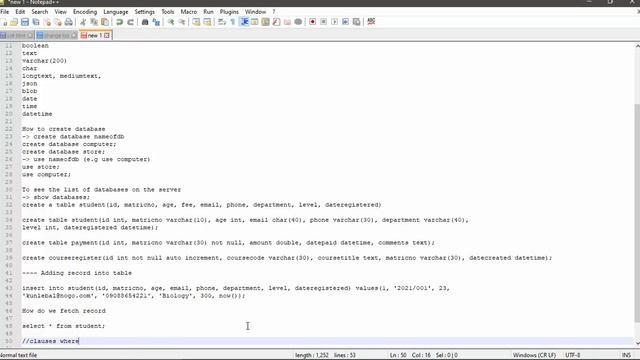The image size is (640, 360).
Task: Click the line 'How do we fetch record'
Action: [x=64, y=311]
